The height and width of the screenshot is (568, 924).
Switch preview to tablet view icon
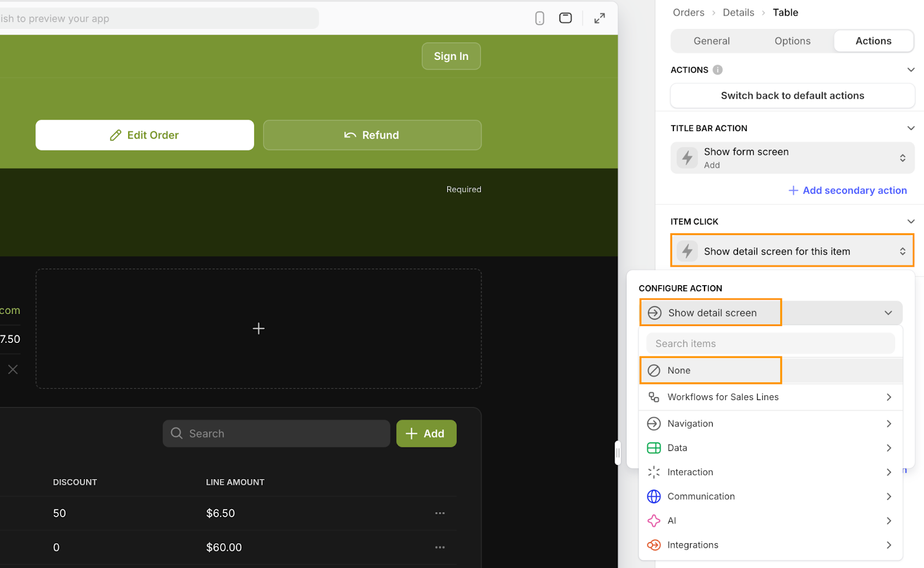pos(565,18)
